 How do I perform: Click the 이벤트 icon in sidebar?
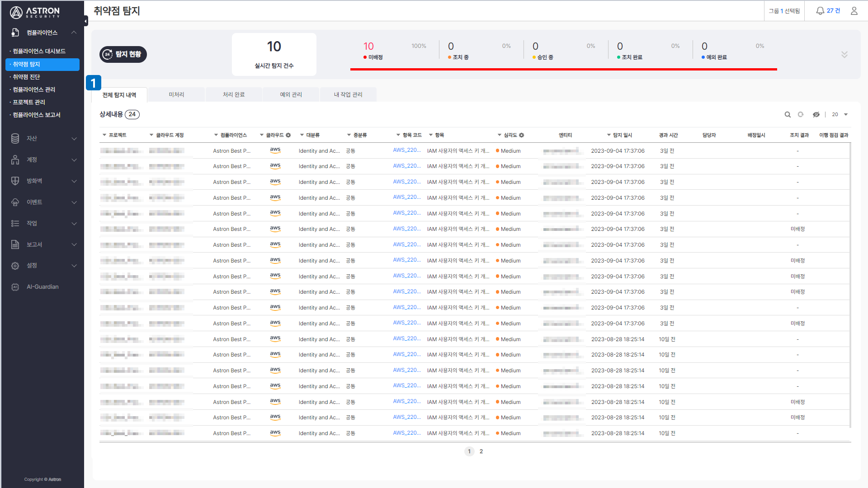[x=15, y=202]
